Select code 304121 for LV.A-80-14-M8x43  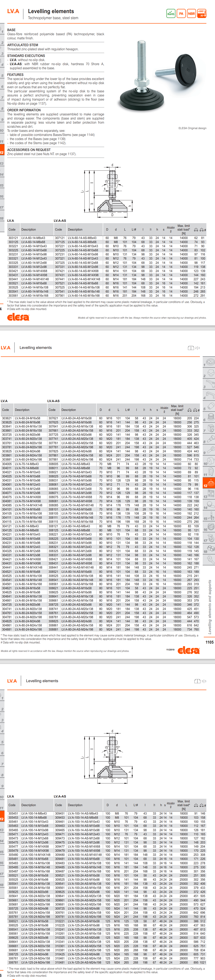tap(7, 526)
